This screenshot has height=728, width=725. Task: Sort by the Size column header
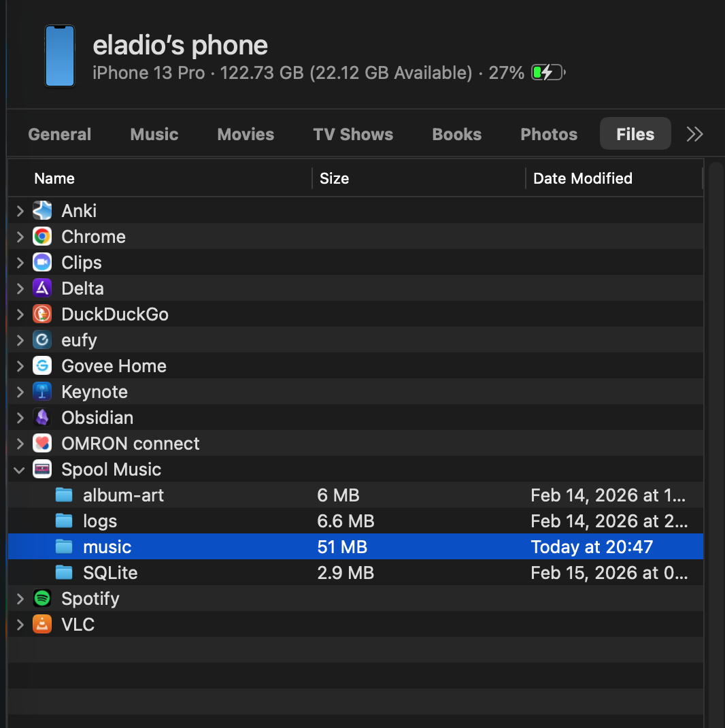419,178
